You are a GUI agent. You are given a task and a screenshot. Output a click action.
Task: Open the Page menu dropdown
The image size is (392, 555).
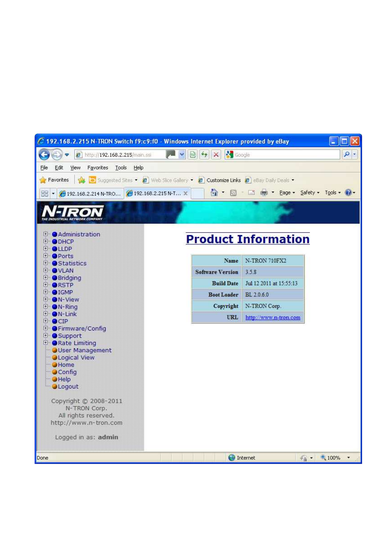click(x=287, y=193)
